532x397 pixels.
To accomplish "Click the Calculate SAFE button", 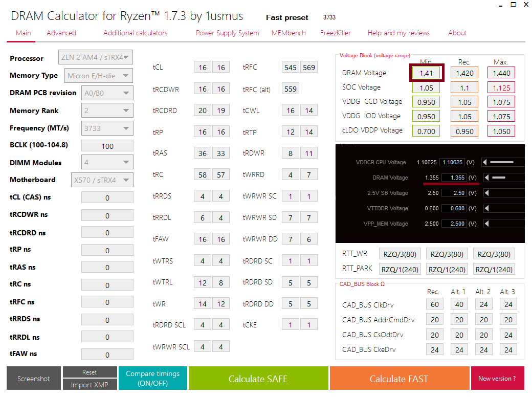I will pyautogui.click(x=258, y=379).
